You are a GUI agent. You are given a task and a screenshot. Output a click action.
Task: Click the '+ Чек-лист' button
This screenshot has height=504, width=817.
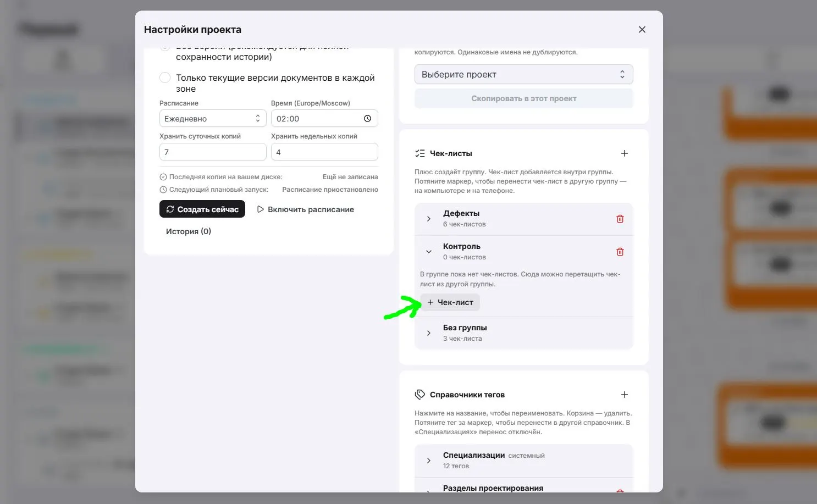pos(450,302)
